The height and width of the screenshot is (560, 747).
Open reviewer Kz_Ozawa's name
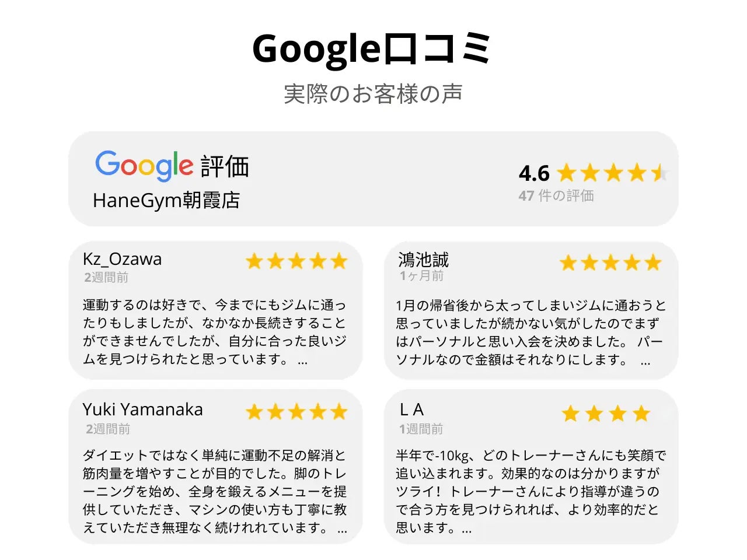pos(123,259)
